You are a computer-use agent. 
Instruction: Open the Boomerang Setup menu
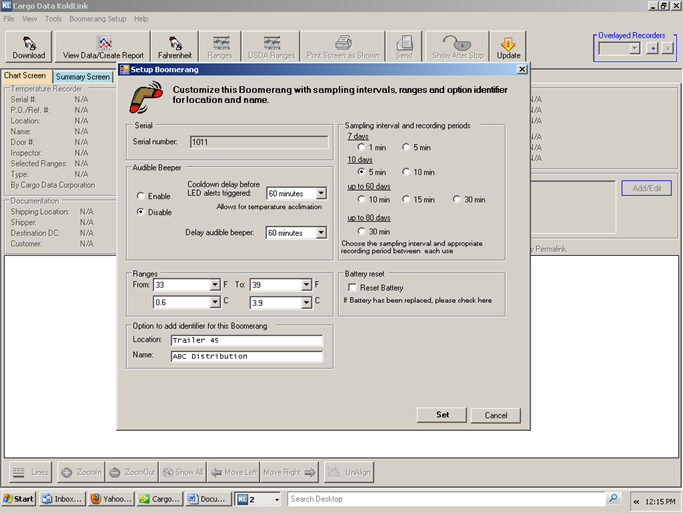[x=98, y=19]
